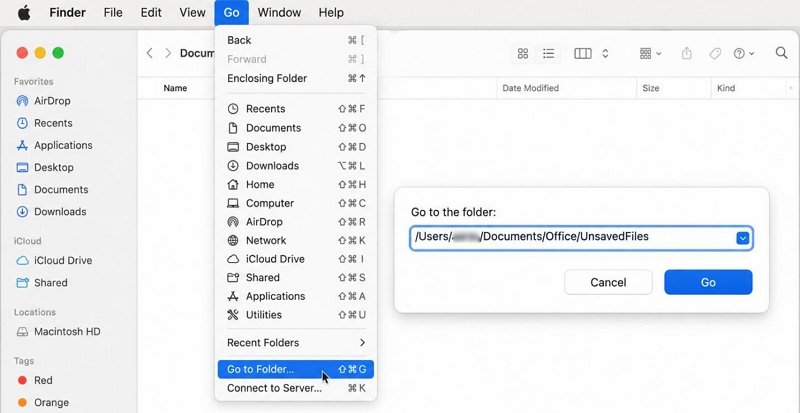Sort by Name column header
This screenshot has width=800, height=413.
175,88
